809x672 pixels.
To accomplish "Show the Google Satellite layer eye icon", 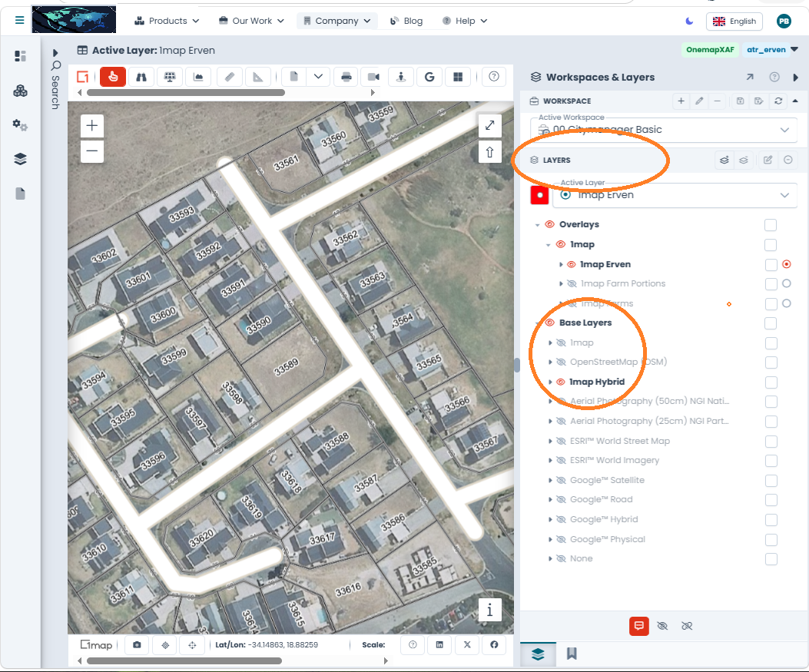I will [561, 480].
